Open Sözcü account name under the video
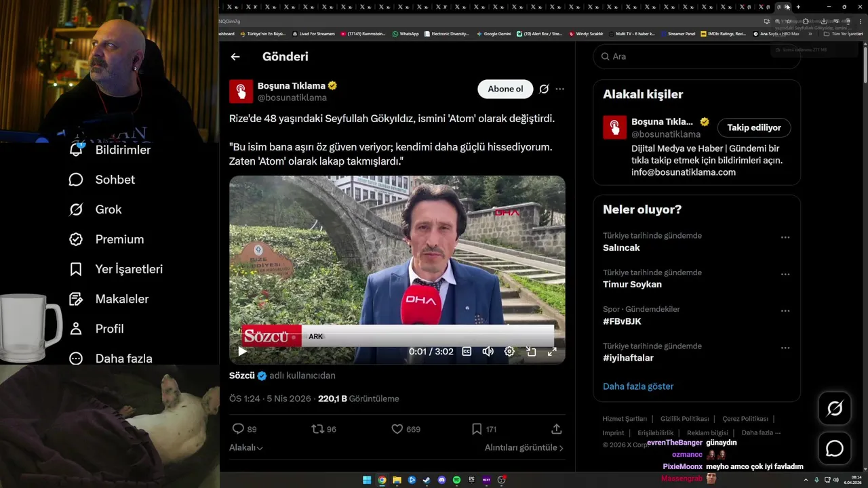Viewport: 868px width, 488px height. point(242,375)
